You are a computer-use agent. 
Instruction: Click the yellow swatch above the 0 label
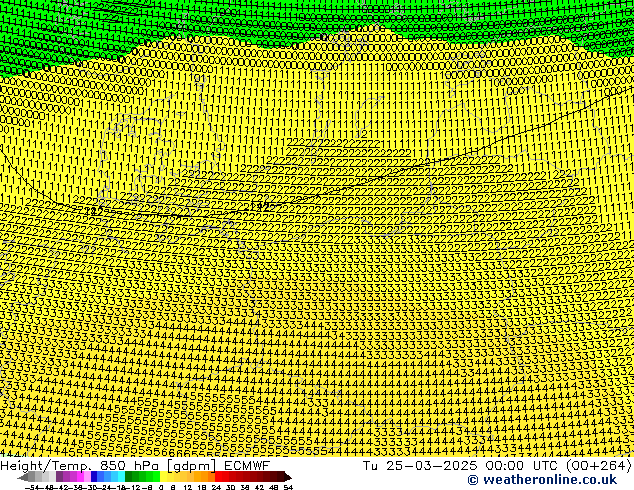click(163, 476)
